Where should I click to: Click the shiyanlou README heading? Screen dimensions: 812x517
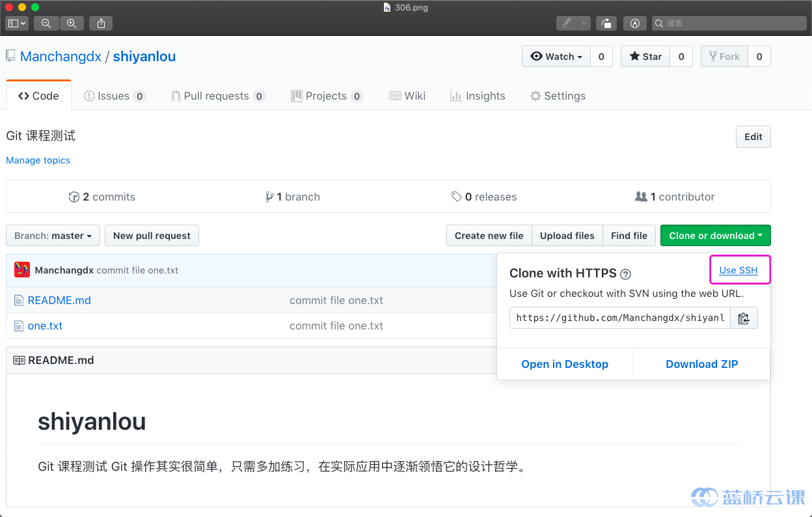coord(92,421)
